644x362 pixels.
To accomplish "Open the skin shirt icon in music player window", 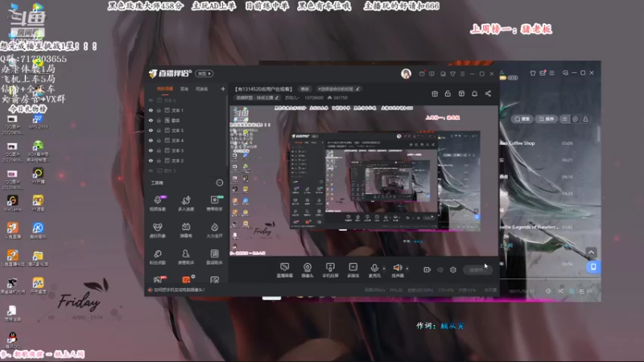I will (x=533, y=73).
